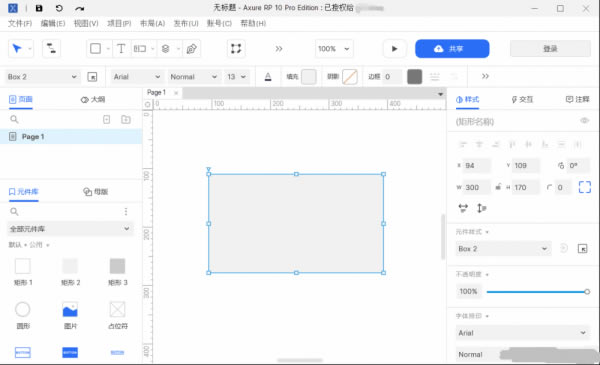
Task: Click the add folder icon
Action: click(126, 119)
